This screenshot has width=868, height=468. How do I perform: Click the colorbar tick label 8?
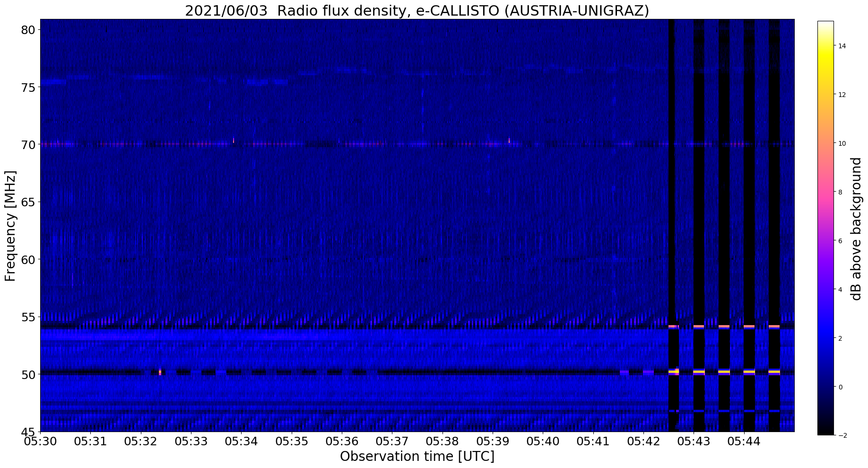coord(840,192)
